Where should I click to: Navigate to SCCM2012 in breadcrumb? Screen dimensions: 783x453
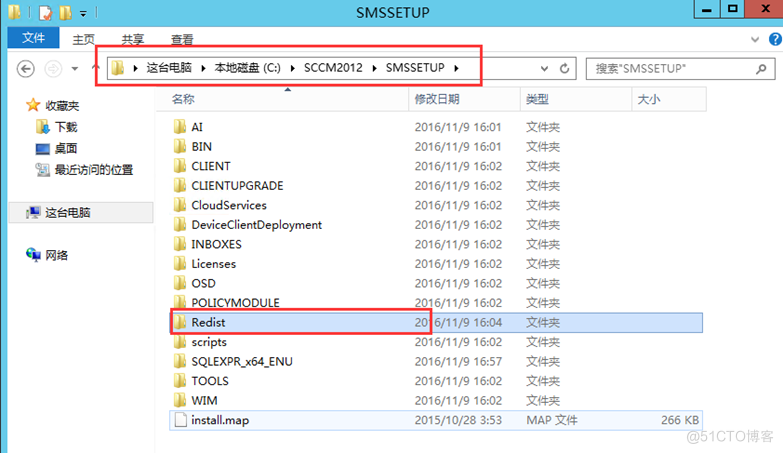(333, 67)
